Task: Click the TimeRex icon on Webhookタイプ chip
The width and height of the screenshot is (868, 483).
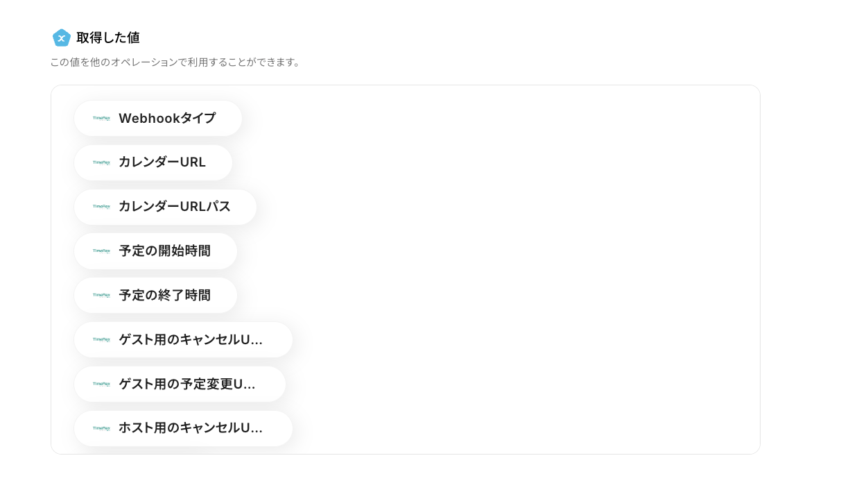Action: click(101, 118)
